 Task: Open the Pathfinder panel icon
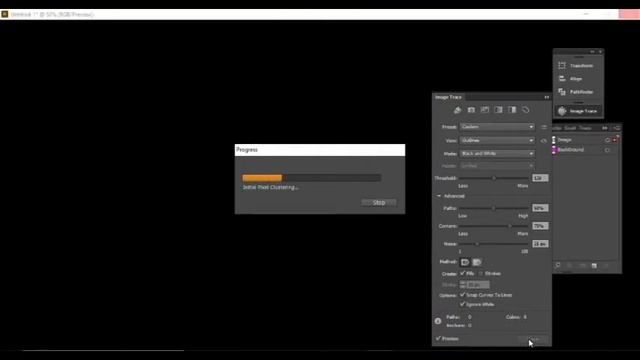click(562, 92)
